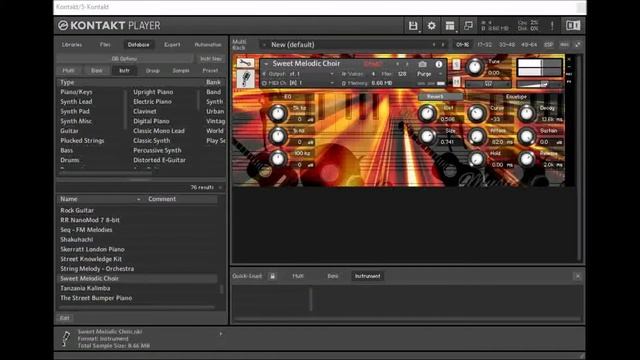Toggle the Instr database filter
The image size is (640, 360).
[124, 70]
